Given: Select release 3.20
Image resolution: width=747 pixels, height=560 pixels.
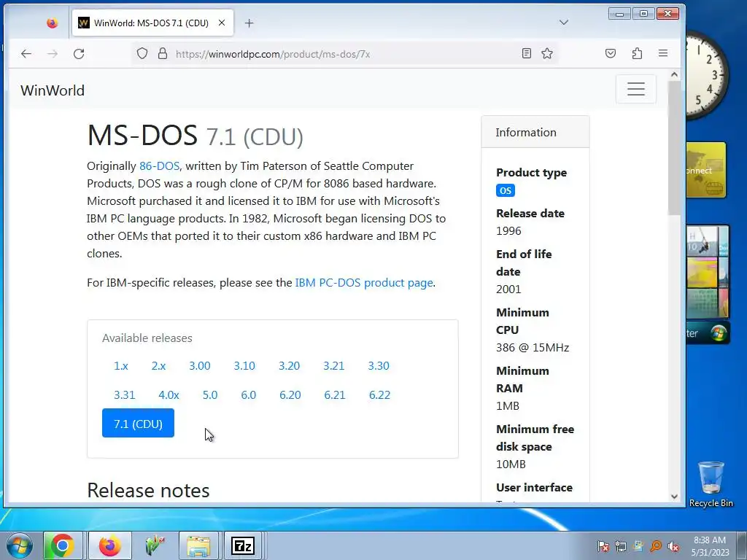Looking at the screenshot, I should pyautogui.click(x=289, y=366).
